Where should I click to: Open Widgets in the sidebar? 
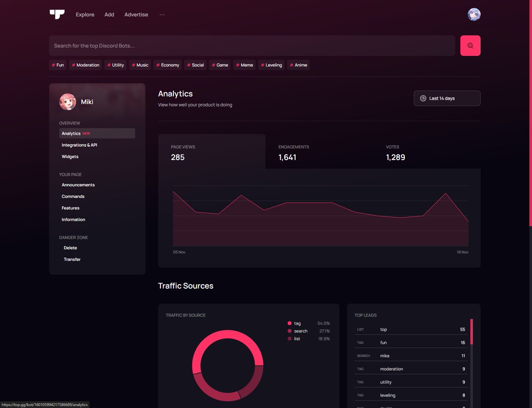(70, 157)
